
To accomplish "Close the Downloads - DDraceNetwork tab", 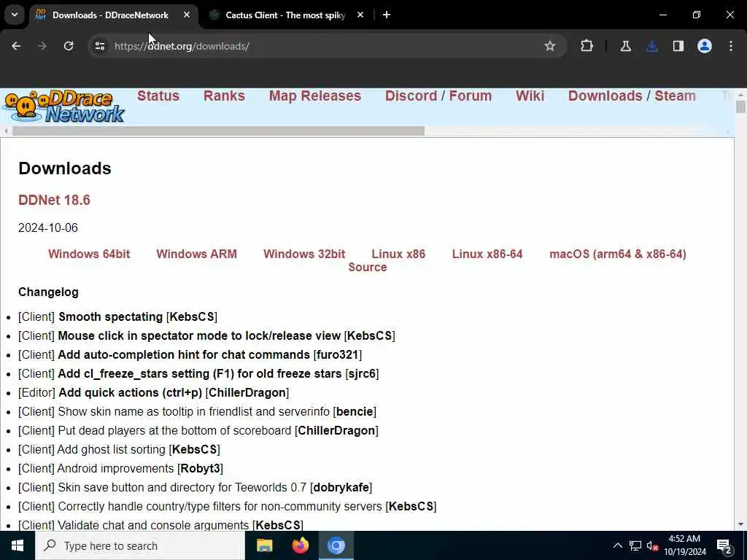I will [x=187, y=15].
